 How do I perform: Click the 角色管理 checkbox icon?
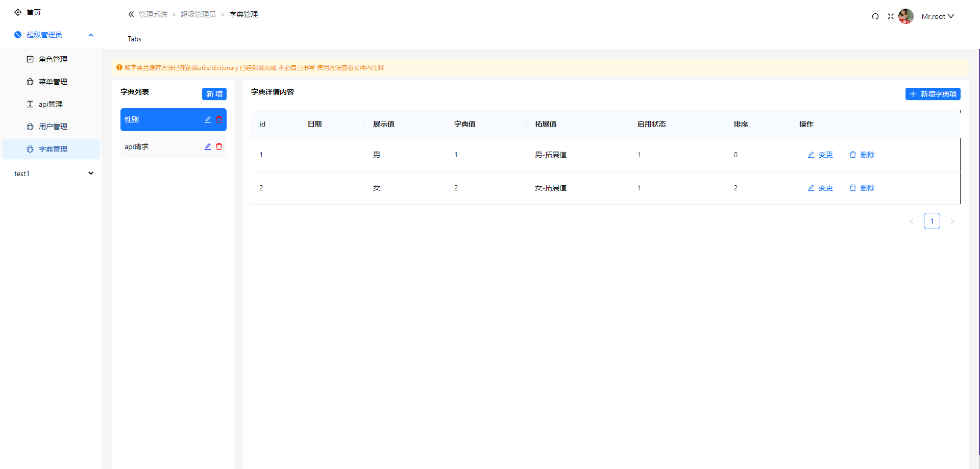[30, 59]
